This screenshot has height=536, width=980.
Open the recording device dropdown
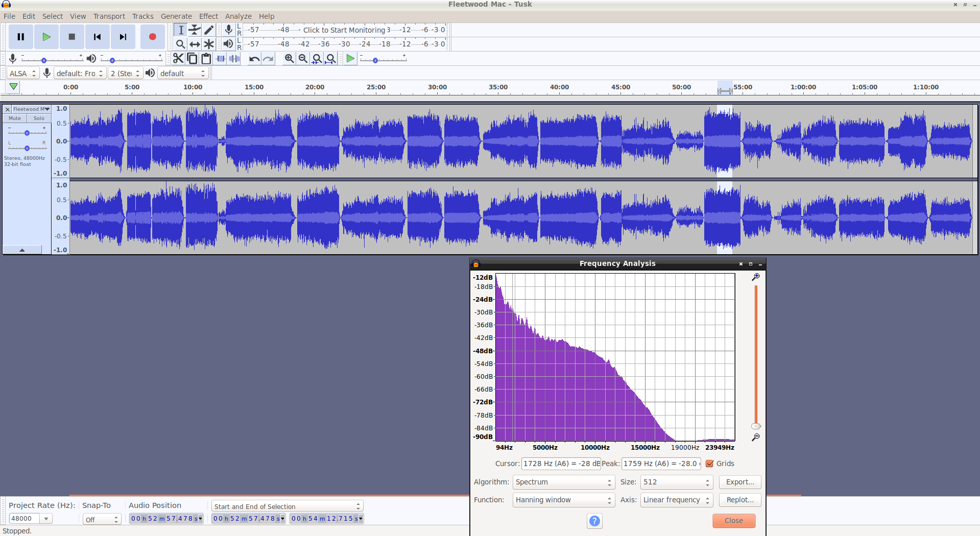(x=80, y=74)
